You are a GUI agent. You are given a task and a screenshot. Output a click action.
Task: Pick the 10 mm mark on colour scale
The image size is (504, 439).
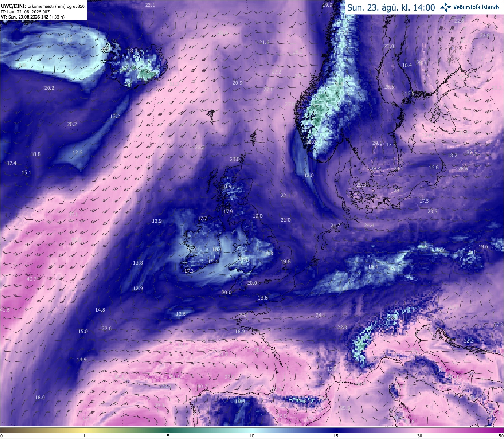(252, 435)
